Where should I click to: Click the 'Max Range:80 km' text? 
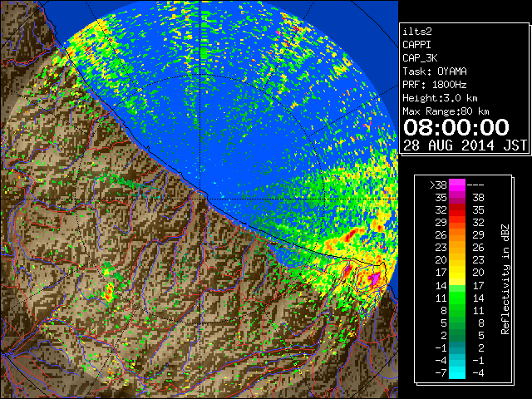(446, 111)
